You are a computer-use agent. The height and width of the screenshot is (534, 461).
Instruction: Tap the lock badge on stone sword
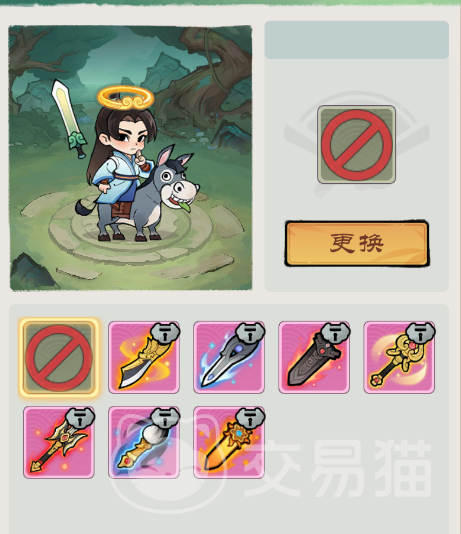point(335,333)
